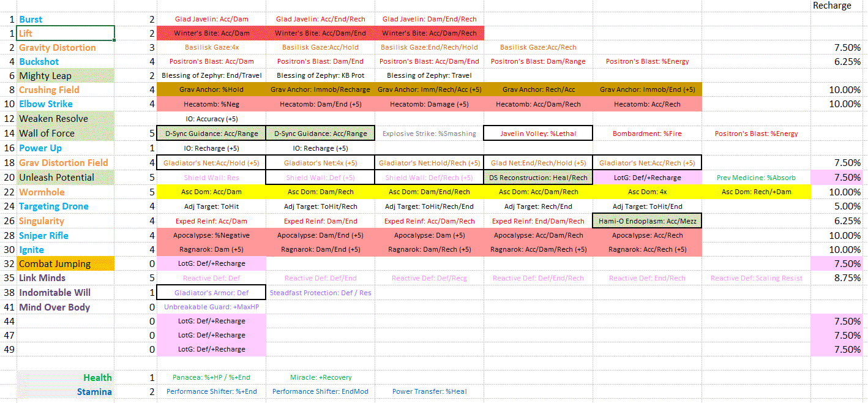Select the Hami-O Endoplasm: Acc/Mezz cell
868x403 pixels.
(x=647, y=221)
